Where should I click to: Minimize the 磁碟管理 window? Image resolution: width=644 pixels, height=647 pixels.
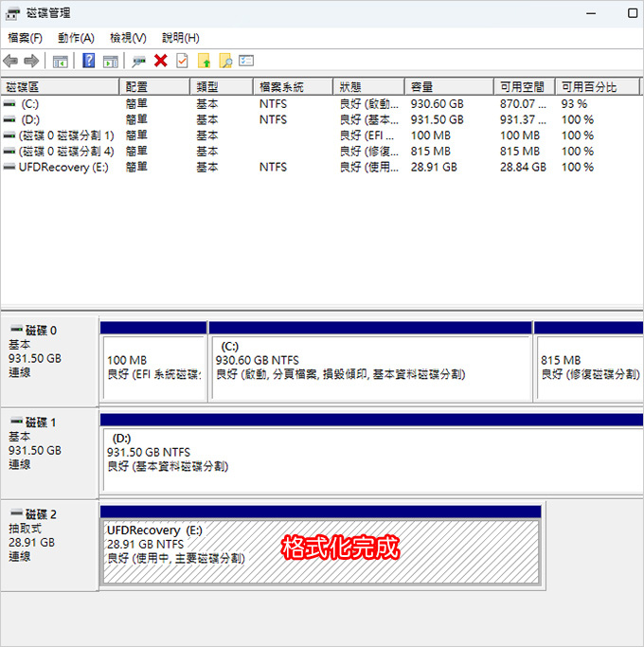[x=591, y=13]
